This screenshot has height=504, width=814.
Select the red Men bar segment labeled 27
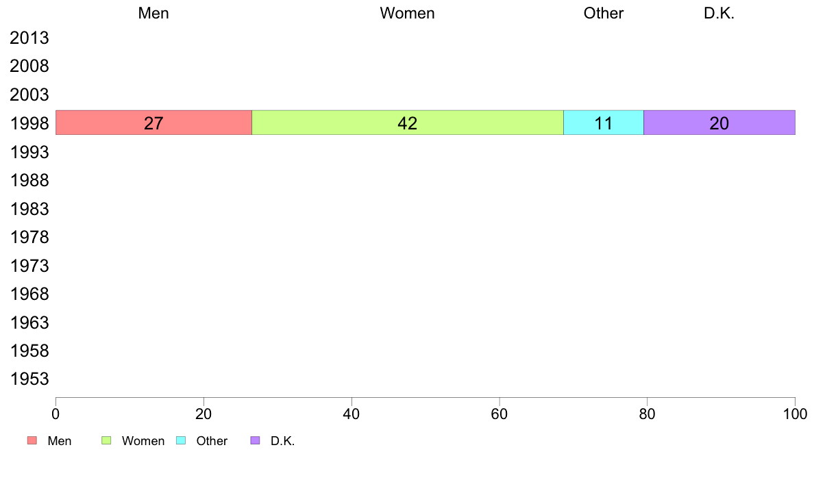[153, 123]
